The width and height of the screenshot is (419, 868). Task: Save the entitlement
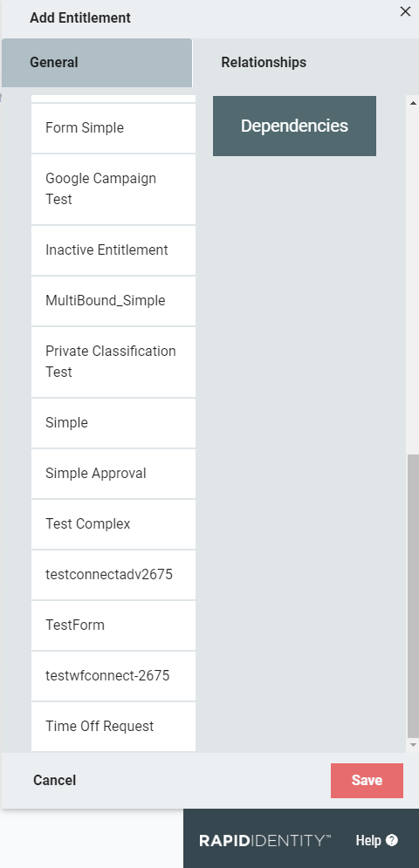[367, 781]
